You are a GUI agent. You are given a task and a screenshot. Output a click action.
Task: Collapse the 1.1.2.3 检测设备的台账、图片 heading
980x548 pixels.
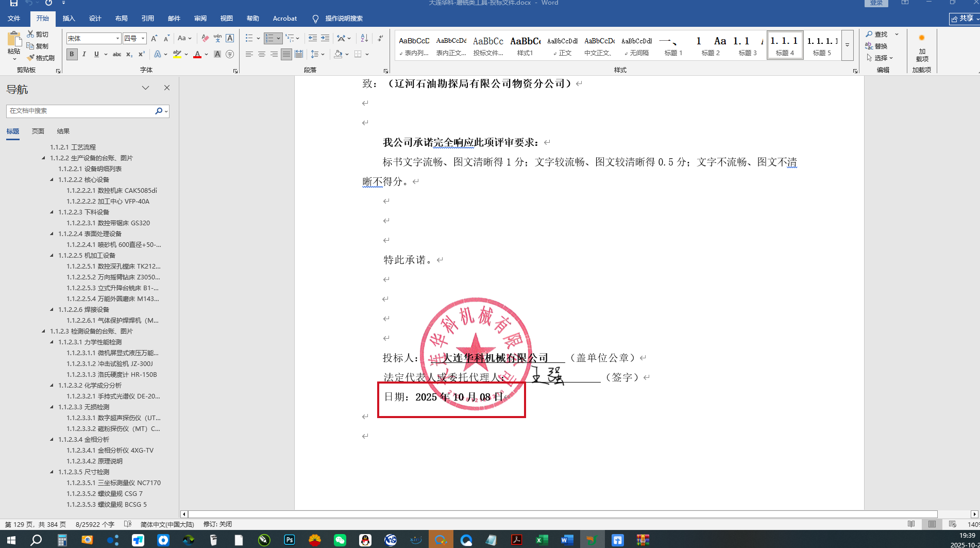[x=43, y=331]
